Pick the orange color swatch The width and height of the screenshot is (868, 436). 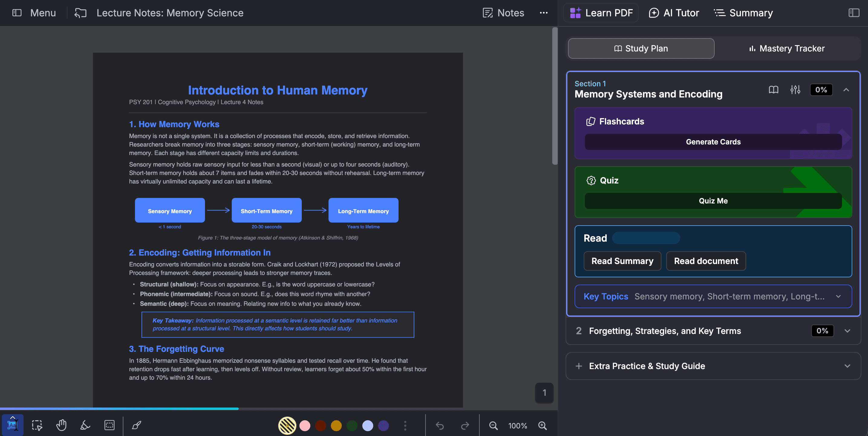click(x=336, y=425)
